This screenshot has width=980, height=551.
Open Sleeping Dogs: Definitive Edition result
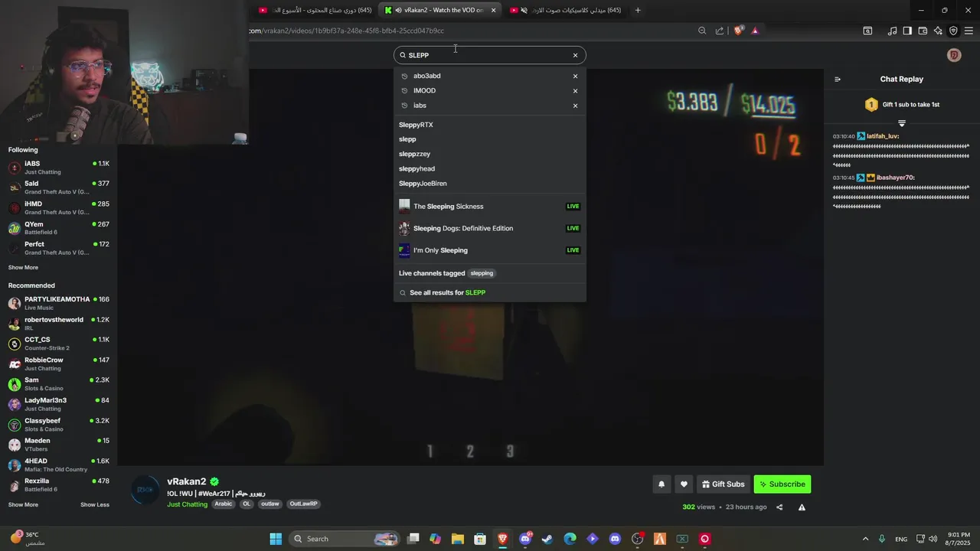[490, 228]
